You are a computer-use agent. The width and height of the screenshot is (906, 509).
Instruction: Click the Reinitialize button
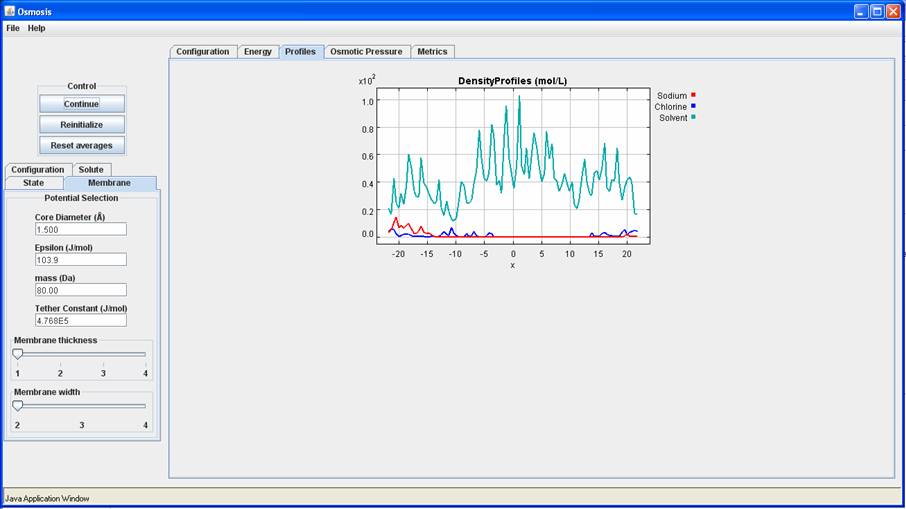(82, 125)
